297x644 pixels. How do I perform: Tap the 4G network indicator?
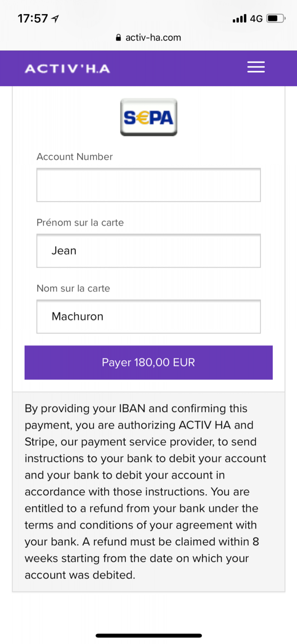[256, 18]
